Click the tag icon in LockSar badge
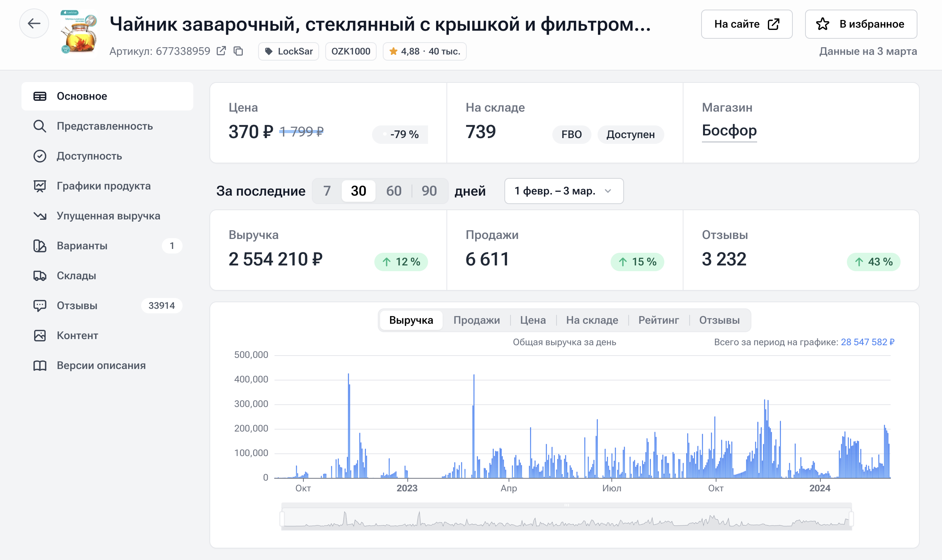Viewport: 942px width, 560px height. [x=269, y=51]
